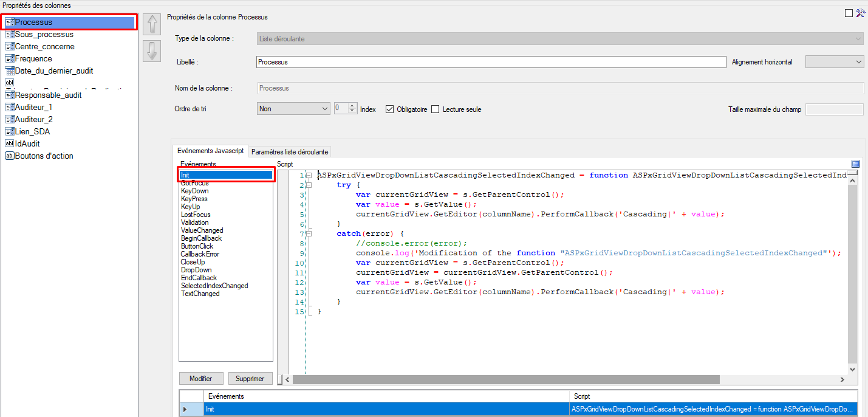
Task: Select the Sous_processus dropdown column icon
Action: point(9,35)
